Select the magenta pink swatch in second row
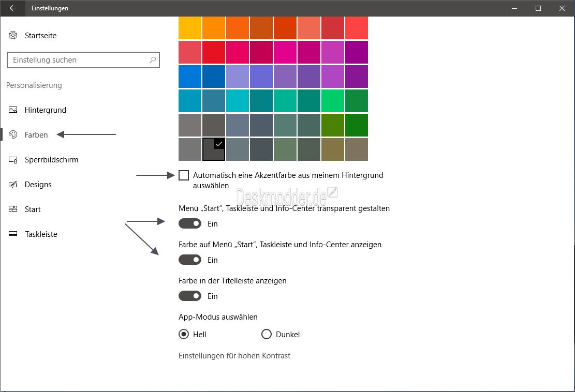 285,52
